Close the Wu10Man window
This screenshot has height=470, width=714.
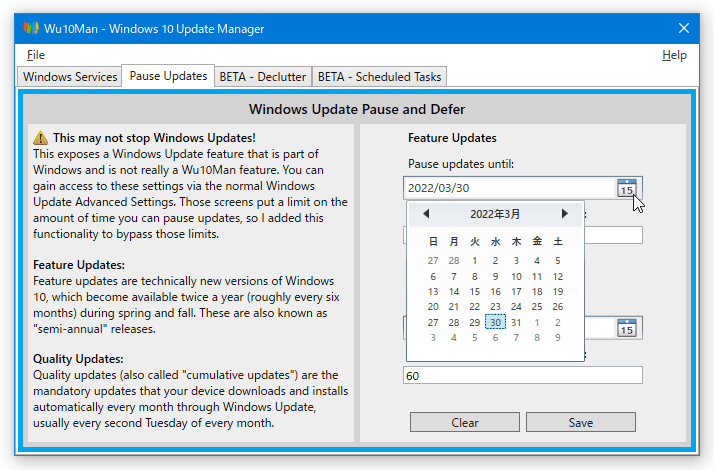click(x=683, y=28)
